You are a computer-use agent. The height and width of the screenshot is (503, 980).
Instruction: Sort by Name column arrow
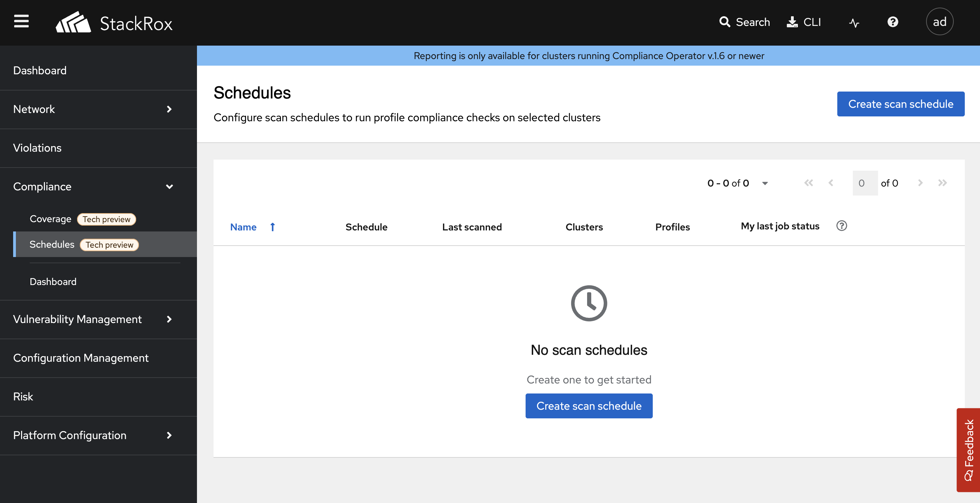272,227
